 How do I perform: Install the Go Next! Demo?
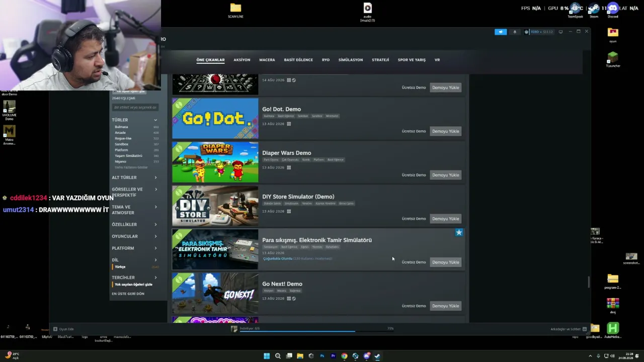(x=445, y=306)
